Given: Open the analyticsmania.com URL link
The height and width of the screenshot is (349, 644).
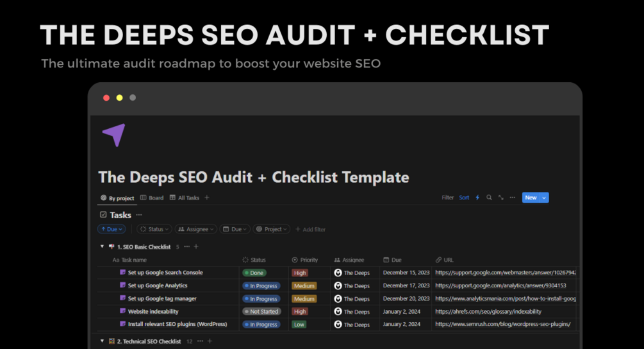Looking at the screenshot, I should [x=506, y=299].
